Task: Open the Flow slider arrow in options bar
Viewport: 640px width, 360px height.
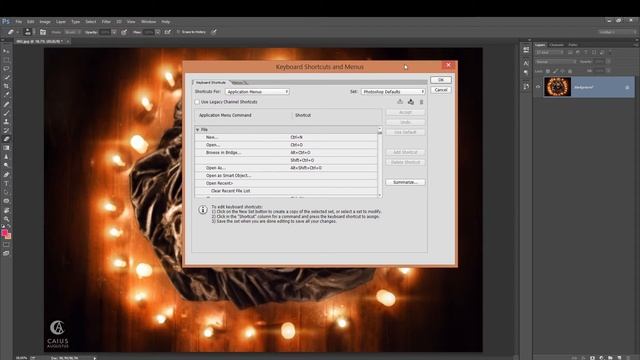Action: 158,32
